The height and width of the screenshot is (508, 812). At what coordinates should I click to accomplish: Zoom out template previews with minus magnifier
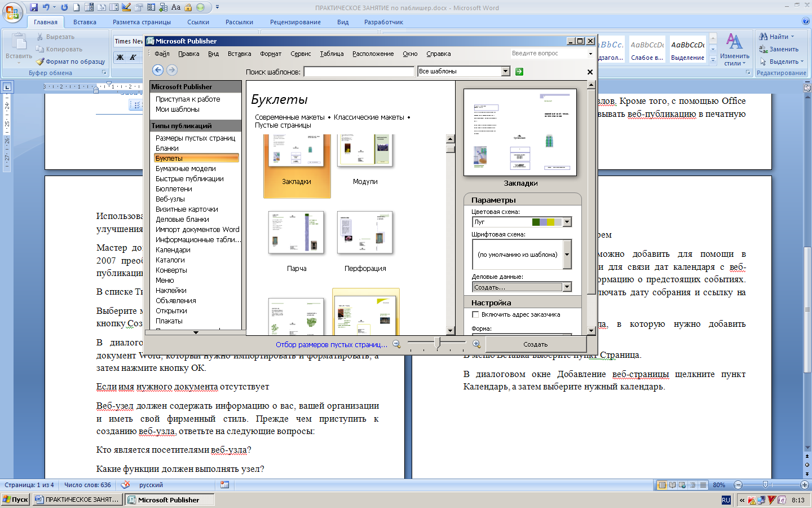396,344
